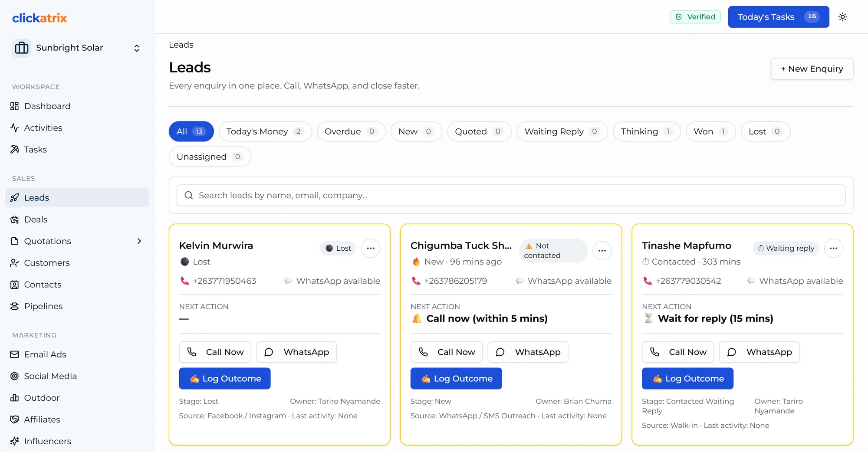Viewport: 868px width, 452px height.
Task: Log Outcome for Tinashe Mapfumo
Action: (687, 379)
